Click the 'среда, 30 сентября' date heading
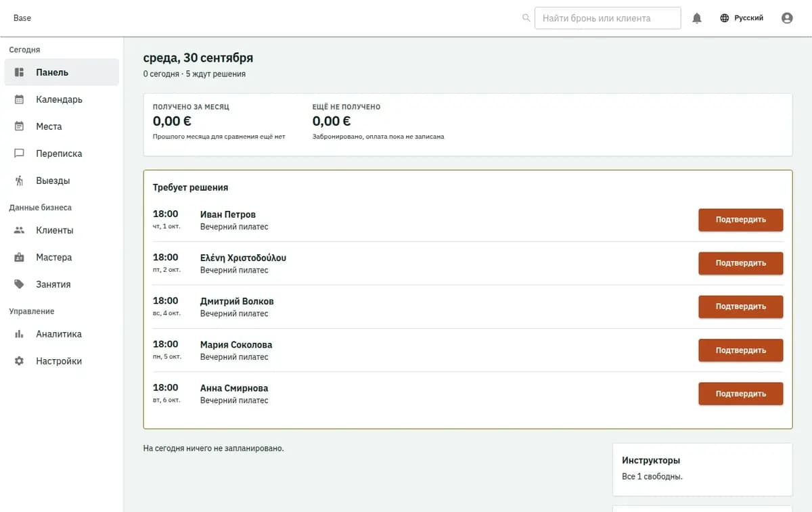Image resolution: width=812 pixels, height=512 pixels. tap(198, 58)
